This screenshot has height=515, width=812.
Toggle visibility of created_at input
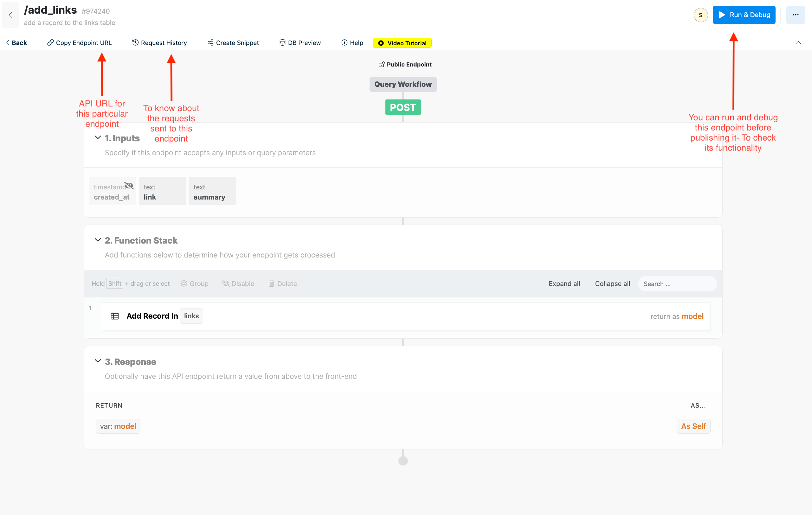click(129, 185)
